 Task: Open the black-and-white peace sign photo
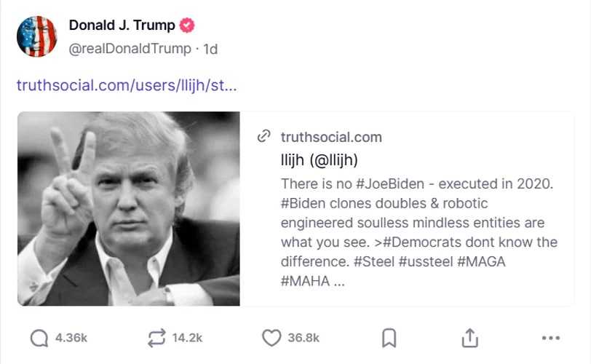pos(129,208)
